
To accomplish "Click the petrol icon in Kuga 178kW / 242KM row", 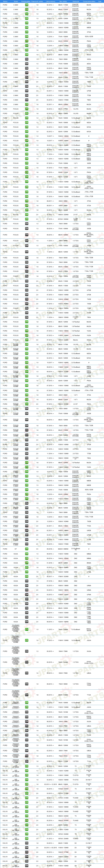I will (x=27, y=576).
